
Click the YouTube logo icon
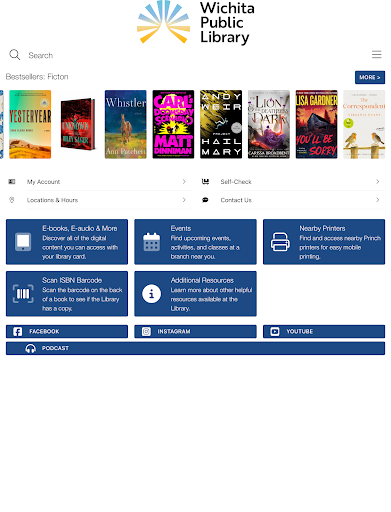pos(275,332)
